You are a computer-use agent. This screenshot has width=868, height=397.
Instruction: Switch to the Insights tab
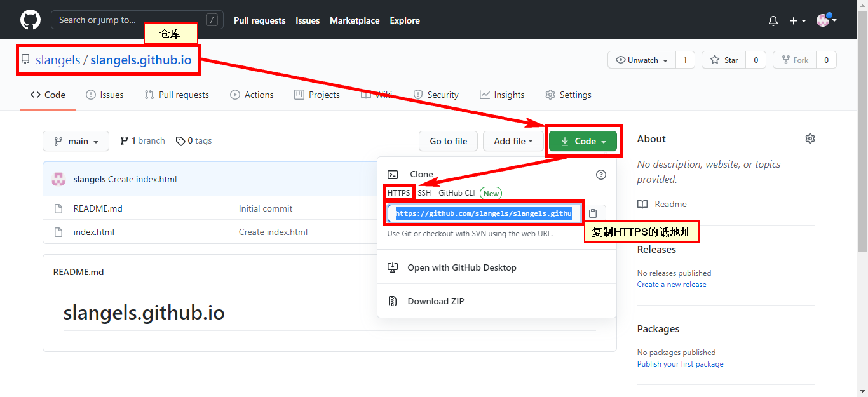(x=502, y=95)
